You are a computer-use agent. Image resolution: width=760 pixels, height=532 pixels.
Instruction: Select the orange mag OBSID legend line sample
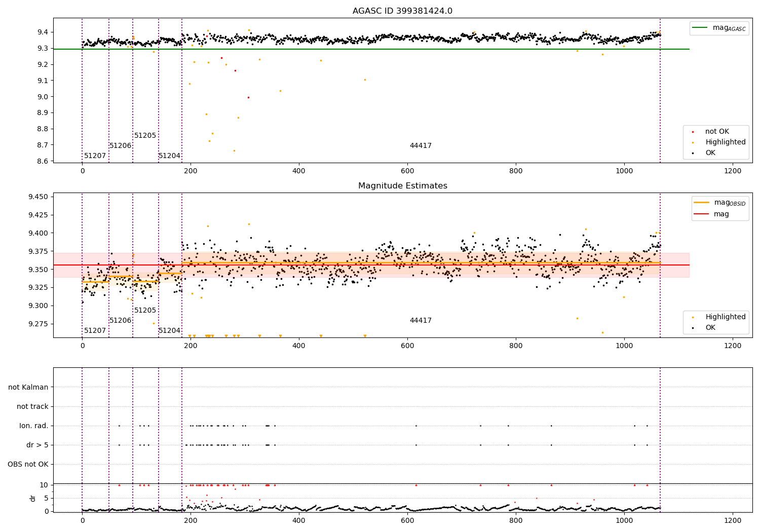(x=701, y=203)
